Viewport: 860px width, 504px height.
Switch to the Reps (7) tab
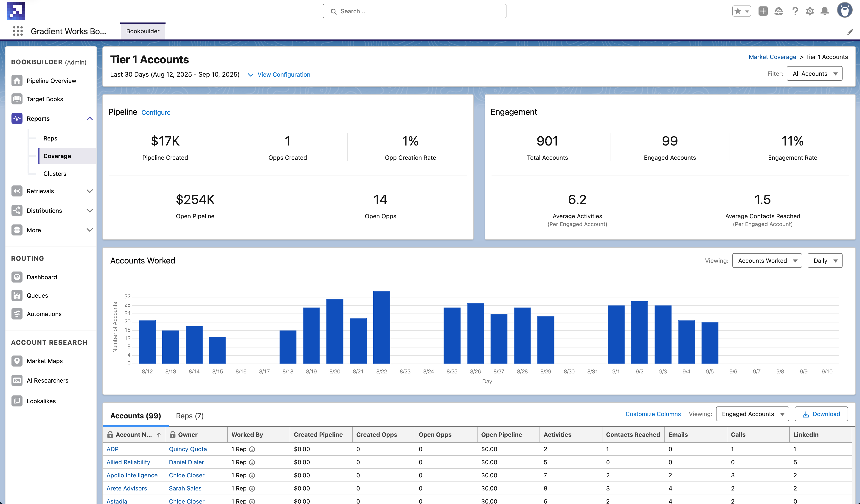[189, 416]
